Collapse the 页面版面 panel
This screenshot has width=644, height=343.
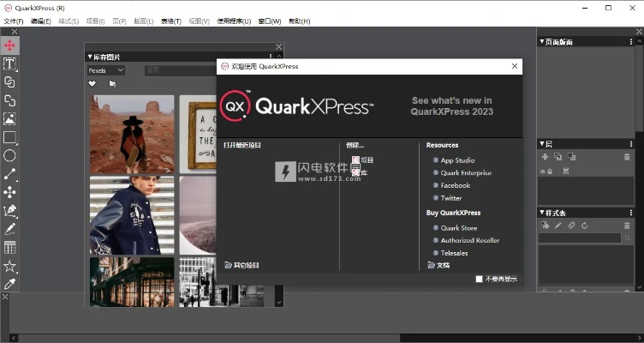[x=541, y=42]
